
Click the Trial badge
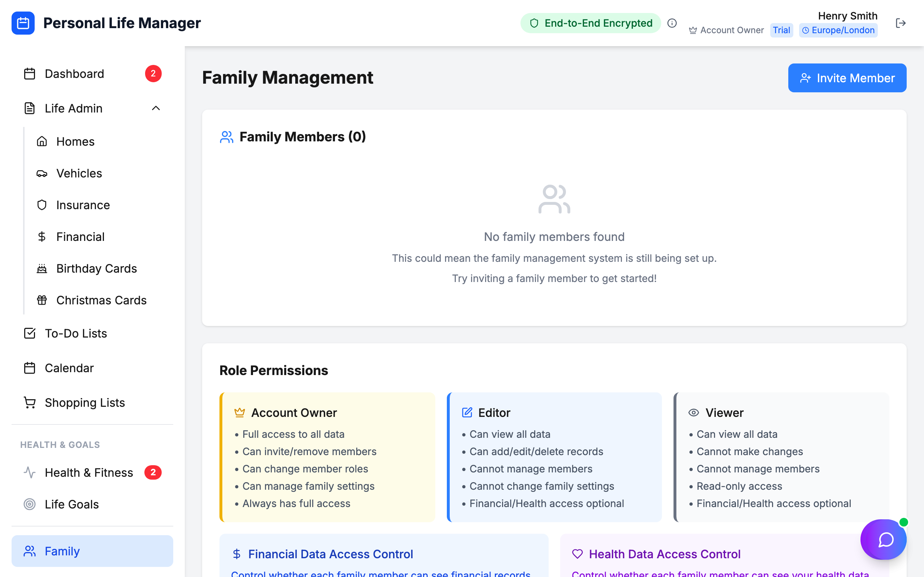781,30
